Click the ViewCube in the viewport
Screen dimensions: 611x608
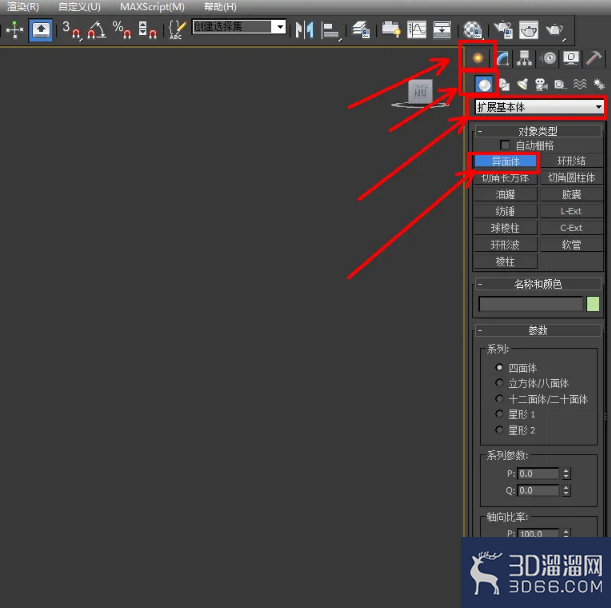tap(420, 94)
